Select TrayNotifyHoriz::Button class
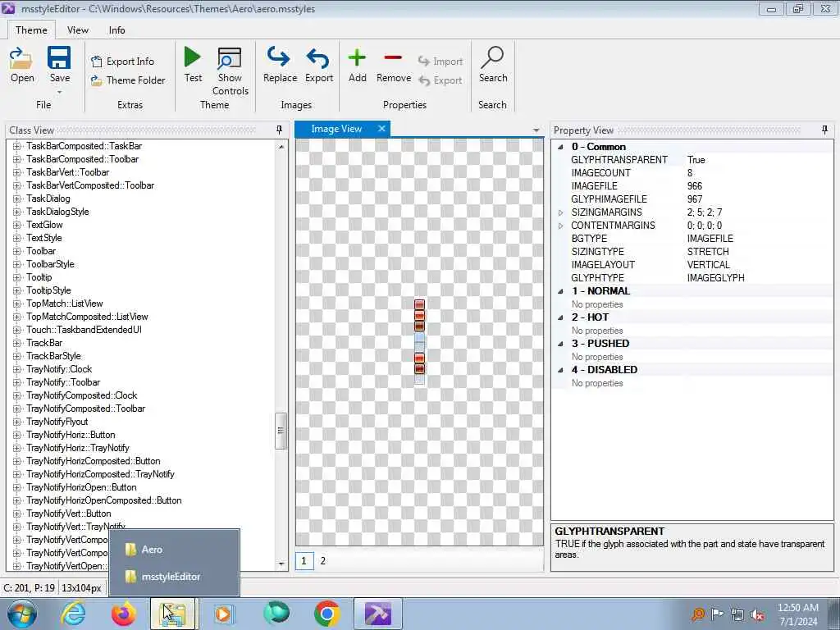 [71, 435]
